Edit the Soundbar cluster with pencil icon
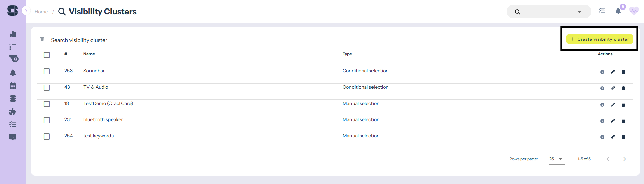The height and width of the screenshot is (184, 644). (x=612, y=72)
